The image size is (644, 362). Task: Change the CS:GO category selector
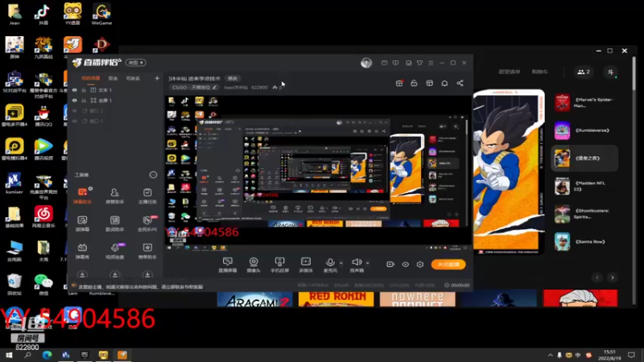point(194,88)
